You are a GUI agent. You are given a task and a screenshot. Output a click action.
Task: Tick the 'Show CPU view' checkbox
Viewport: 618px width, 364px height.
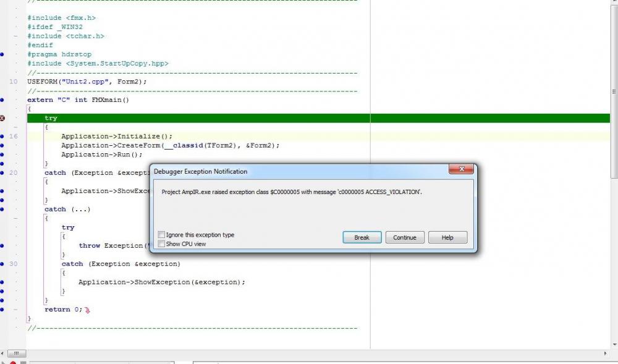[x=161, y=244]
